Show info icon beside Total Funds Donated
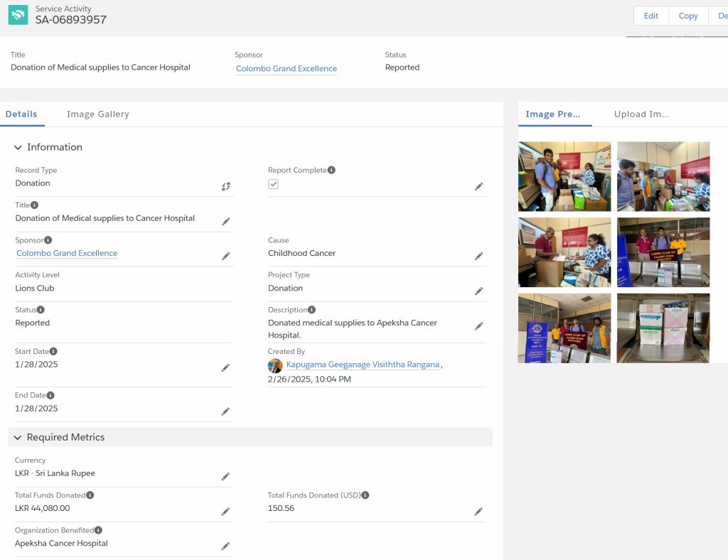Viewport: 728px width, 560px height. 90,495
